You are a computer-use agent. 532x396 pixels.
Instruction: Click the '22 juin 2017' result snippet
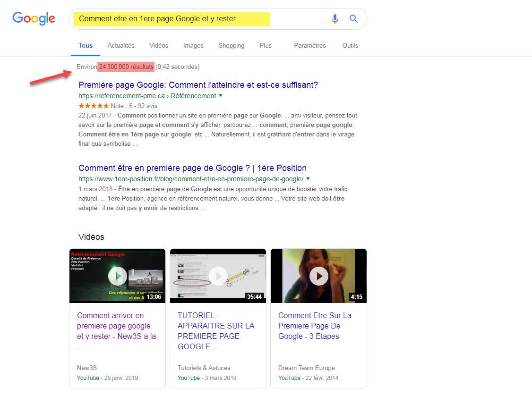click(x=217, y=129)
